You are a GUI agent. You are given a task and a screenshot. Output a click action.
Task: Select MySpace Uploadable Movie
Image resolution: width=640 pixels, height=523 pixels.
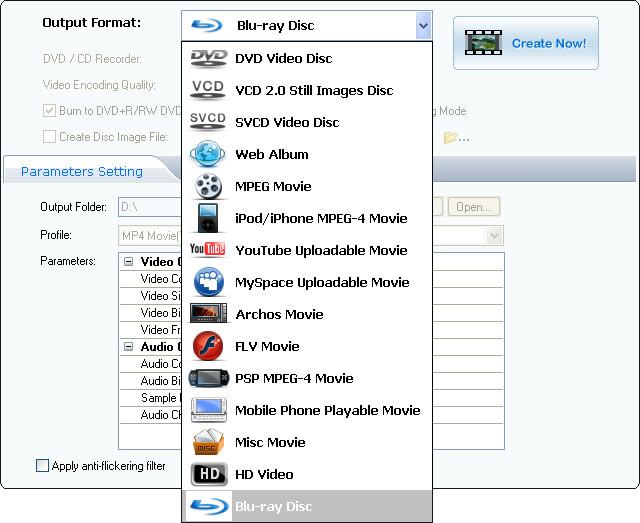pyautogui.click(x=307, y=282)
